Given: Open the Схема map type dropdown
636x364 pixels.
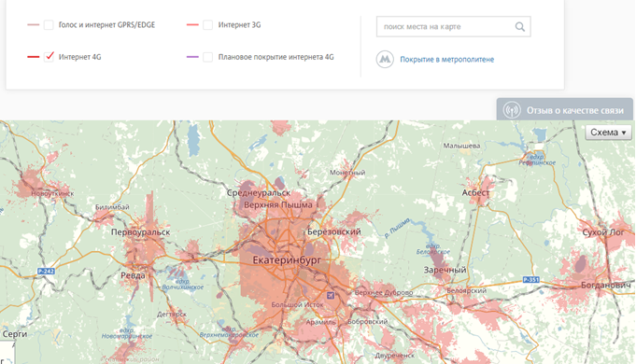Looking at the screenshot, I should tap(608, 133).
